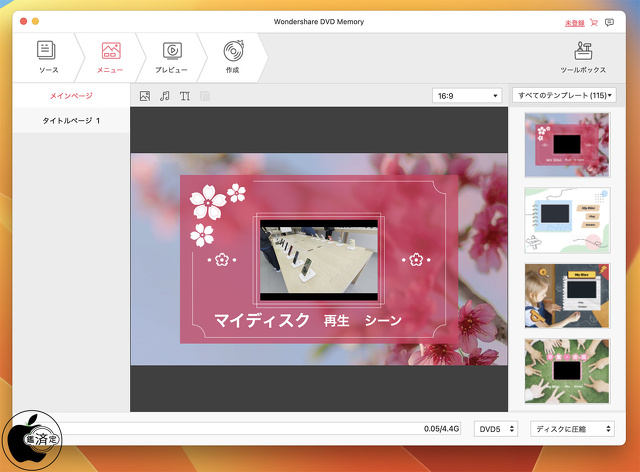640x472 pixels.
Task: Click the shopping cart purchase icon
Action: (594, 23)
